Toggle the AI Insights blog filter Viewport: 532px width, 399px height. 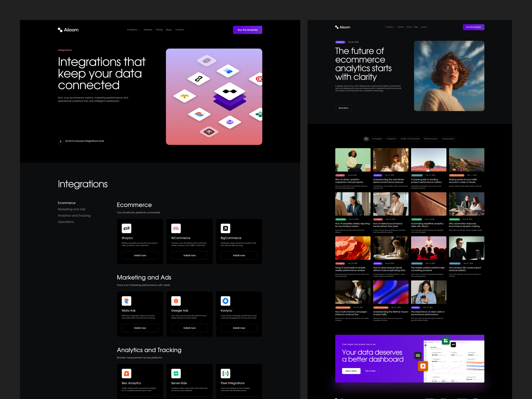(x=377, y=139)
